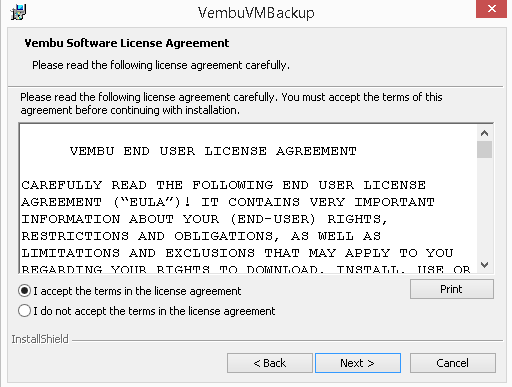Click the scrollbar track below the thumb
The width and height of the screenshot is (512, 387).
tap(484, 208)
